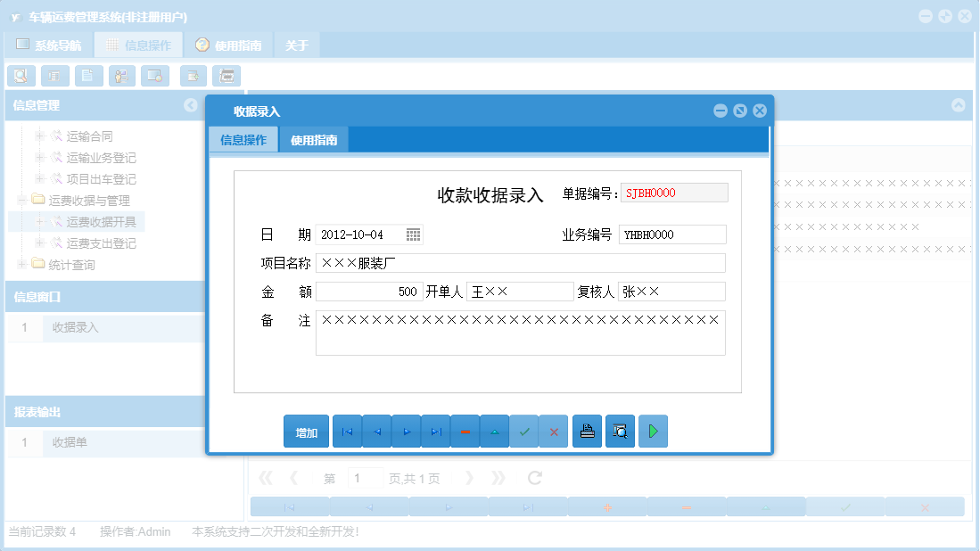980x551 pixels.
Task: Click the print icon in the 收据录入 dialog
Action: tap(587, 431)
